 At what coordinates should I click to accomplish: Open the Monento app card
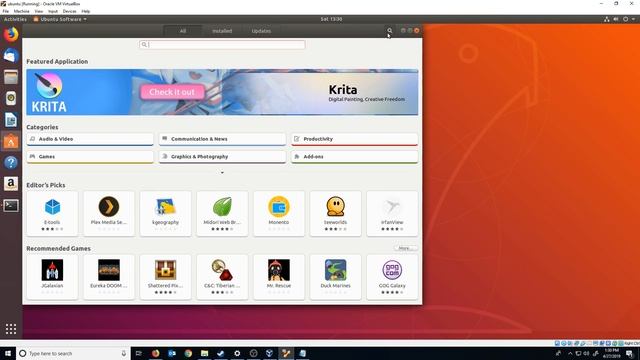click(279, 213)
